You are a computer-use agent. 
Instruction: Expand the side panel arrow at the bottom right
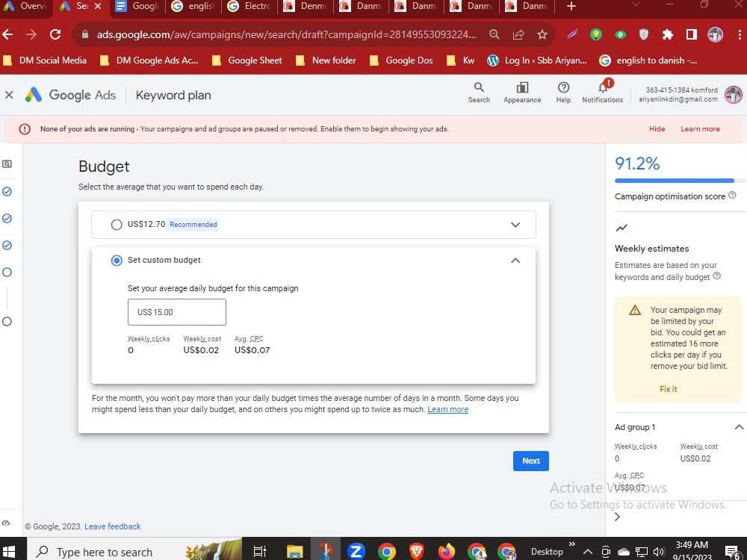618,517
